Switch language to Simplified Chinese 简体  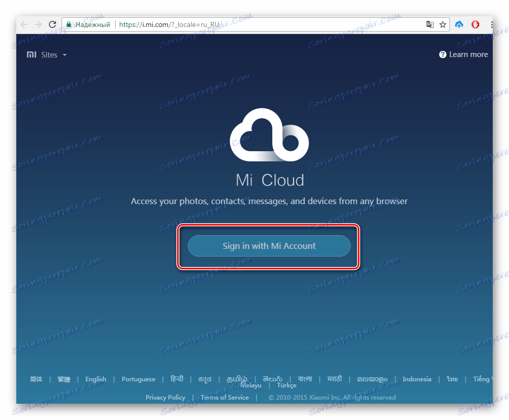click(x=36, y=379)
